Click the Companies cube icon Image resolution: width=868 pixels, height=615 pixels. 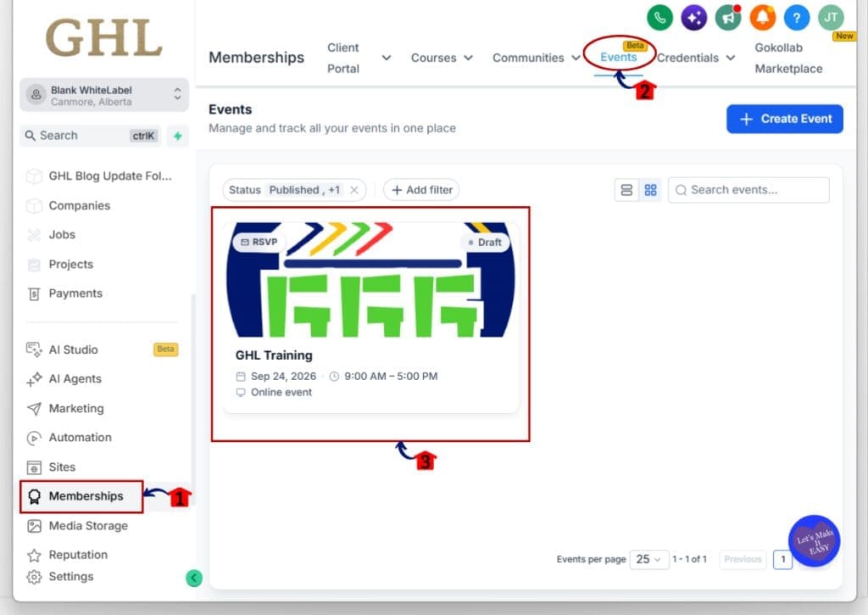click(x=34, y=205)
